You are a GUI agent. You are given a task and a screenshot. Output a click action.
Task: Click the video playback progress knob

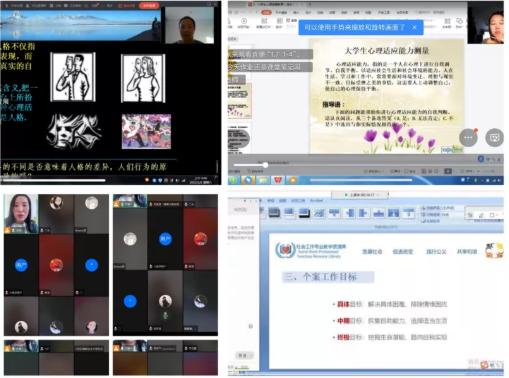pyautogui.click(x=265, y=165)
